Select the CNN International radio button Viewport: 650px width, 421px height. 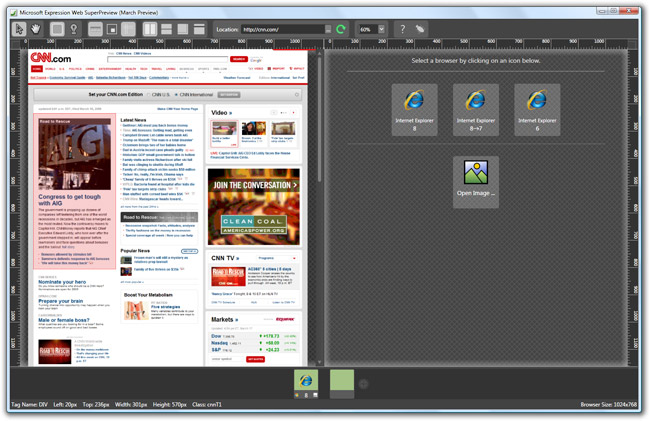click(177, 95)
